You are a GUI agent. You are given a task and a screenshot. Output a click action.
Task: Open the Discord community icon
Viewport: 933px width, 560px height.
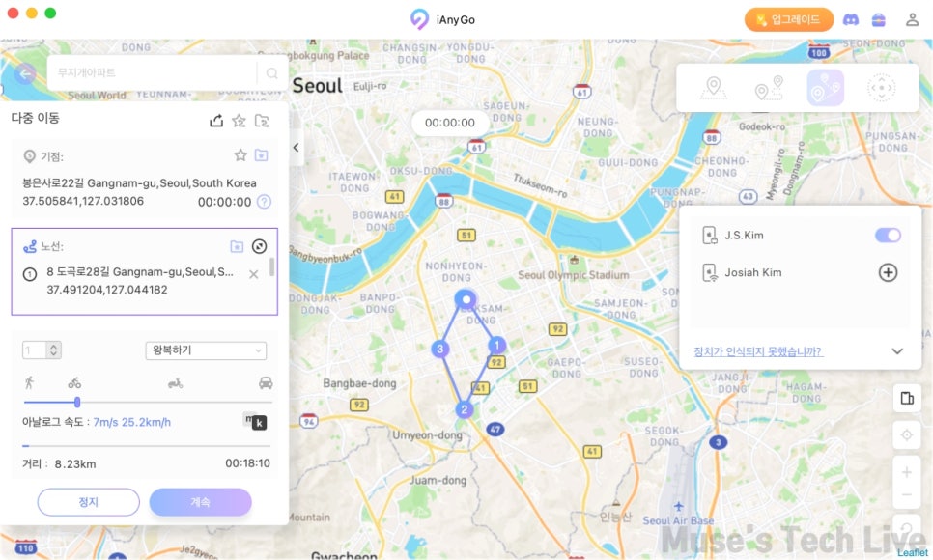[x=851, y=19]
